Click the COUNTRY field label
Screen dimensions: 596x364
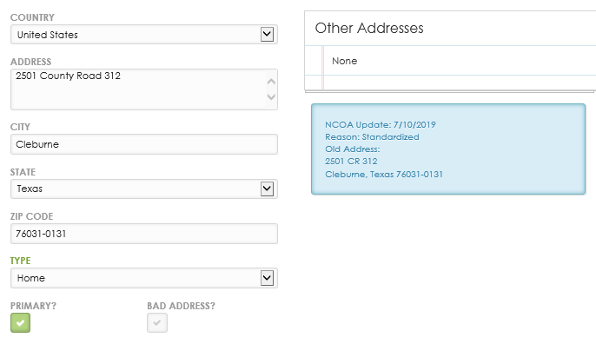click(x=31, y=17)
